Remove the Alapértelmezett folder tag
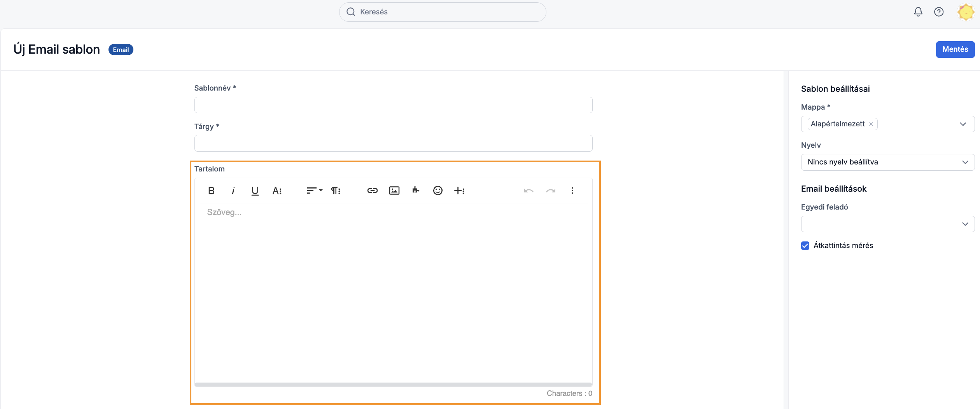Screen dimensions: 980x409 (x=871, y=124)
